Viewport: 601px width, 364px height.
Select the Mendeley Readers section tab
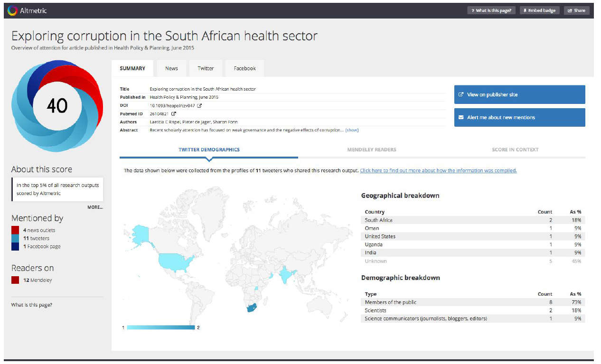(372, 149)
